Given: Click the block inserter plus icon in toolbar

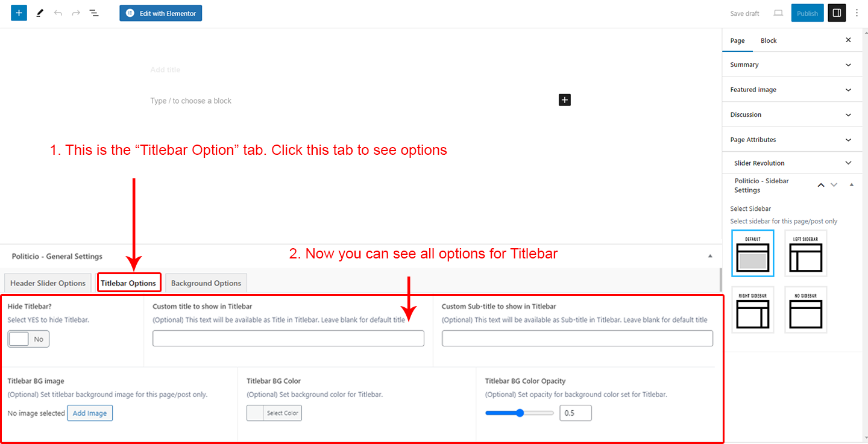Looking at the screenshot, I should pyautogui.click(x=19, y=13).
